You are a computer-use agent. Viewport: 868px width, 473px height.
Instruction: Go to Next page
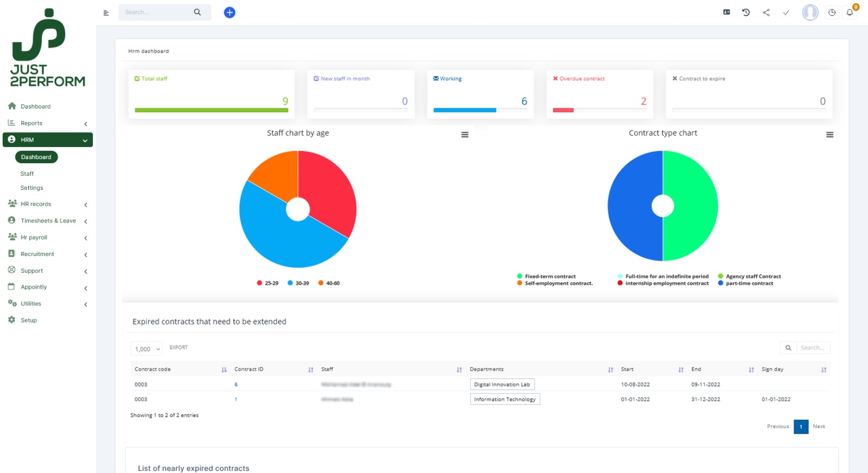pos(819,426)
